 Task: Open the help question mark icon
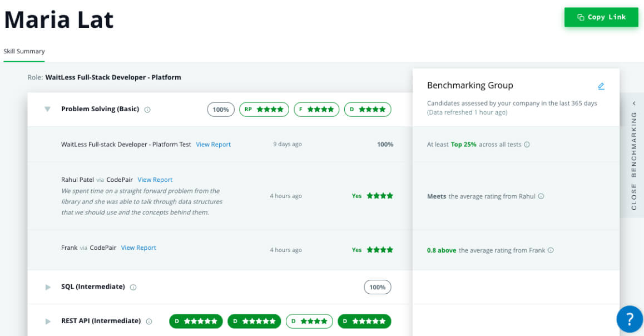tap(628, 319)
